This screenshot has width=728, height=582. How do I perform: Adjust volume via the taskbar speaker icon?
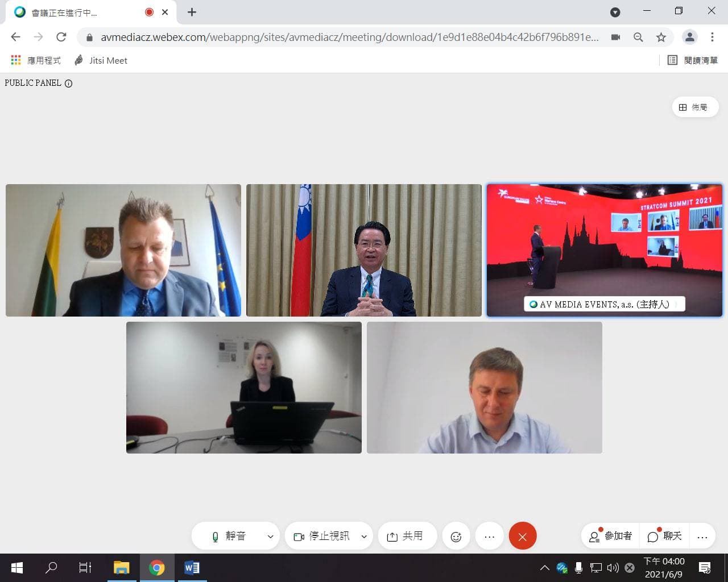(613, 567)
